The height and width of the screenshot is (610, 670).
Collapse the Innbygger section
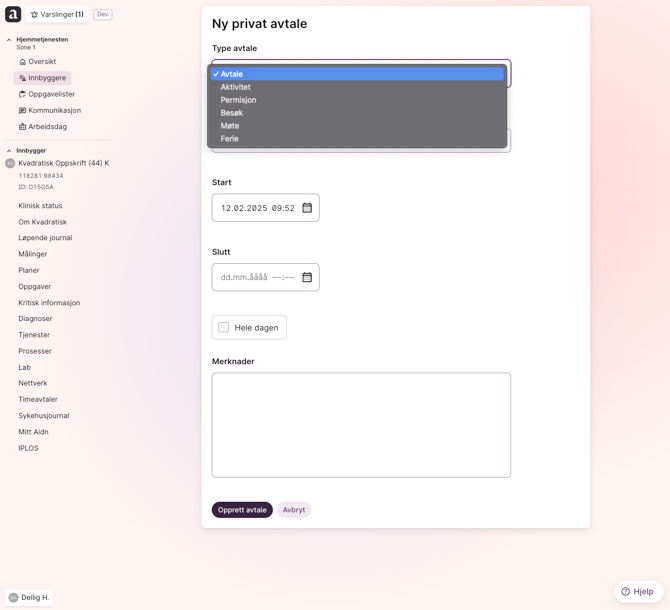click(9, 151)
